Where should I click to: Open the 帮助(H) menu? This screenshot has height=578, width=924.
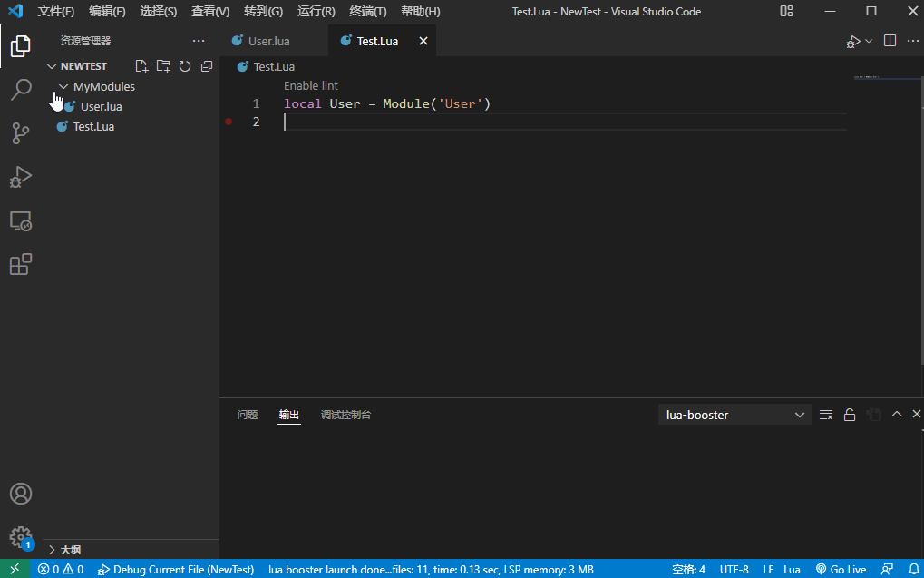(x=420, y=11)
